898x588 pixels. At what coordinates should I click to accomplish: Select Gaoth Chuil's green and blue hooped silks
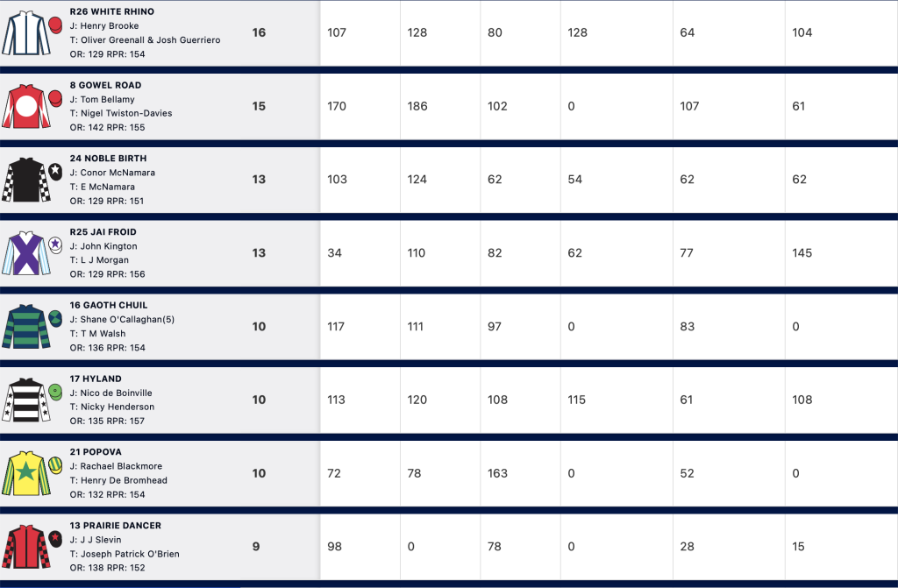point(25,326)
